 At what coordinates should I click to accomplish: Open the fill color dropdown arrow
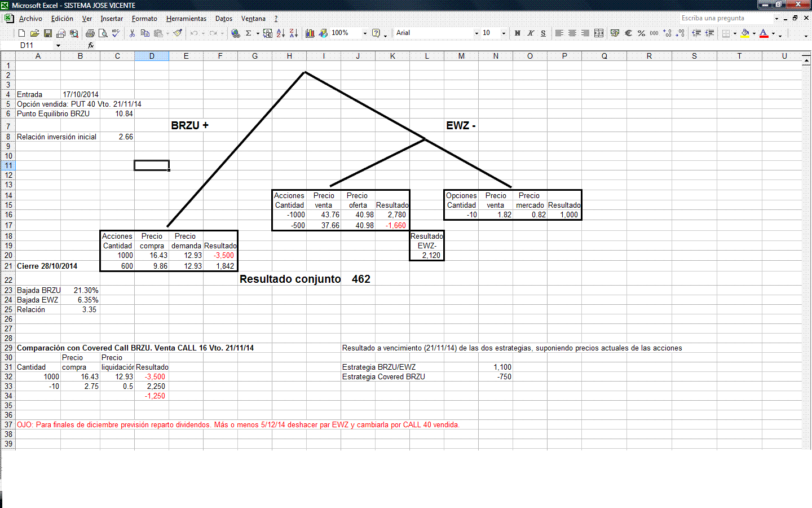pyautogui.click(x=754, y=33)
